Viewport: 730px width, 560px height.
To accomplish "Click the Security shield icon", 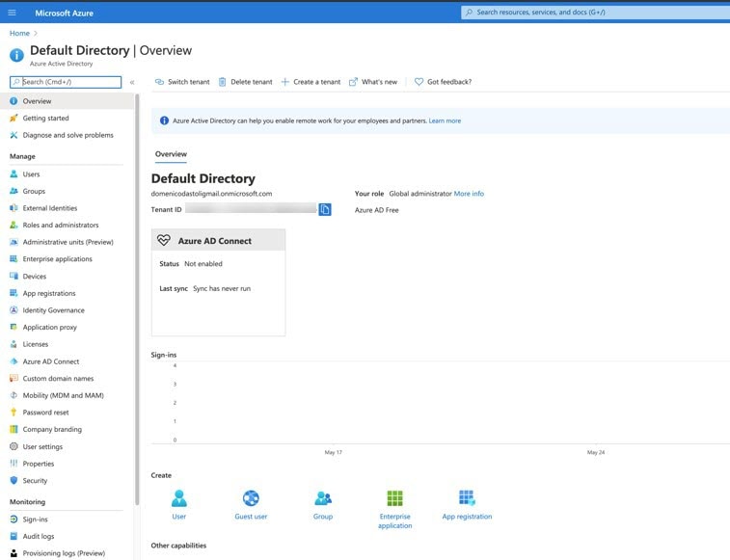I will click(14, 480).
